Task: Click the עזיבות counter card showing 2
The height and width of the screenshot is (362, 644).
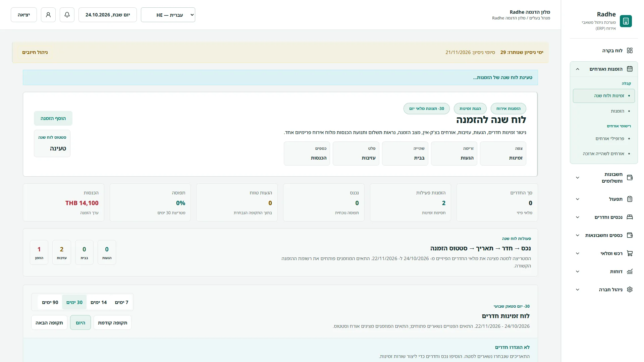Action: click(x=62, y=252)
